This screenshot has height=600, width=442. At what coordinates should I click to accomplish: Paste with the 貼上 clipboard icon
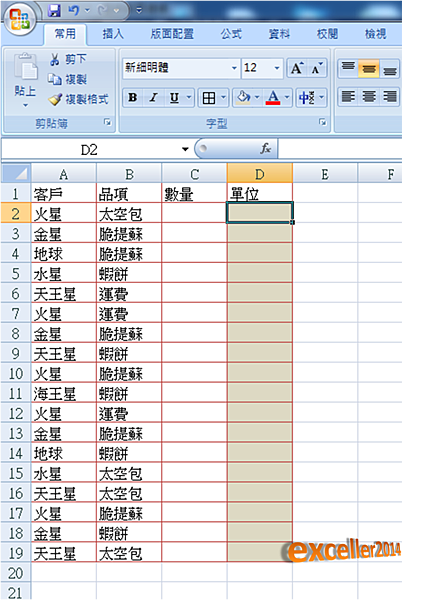coord(25,67)
